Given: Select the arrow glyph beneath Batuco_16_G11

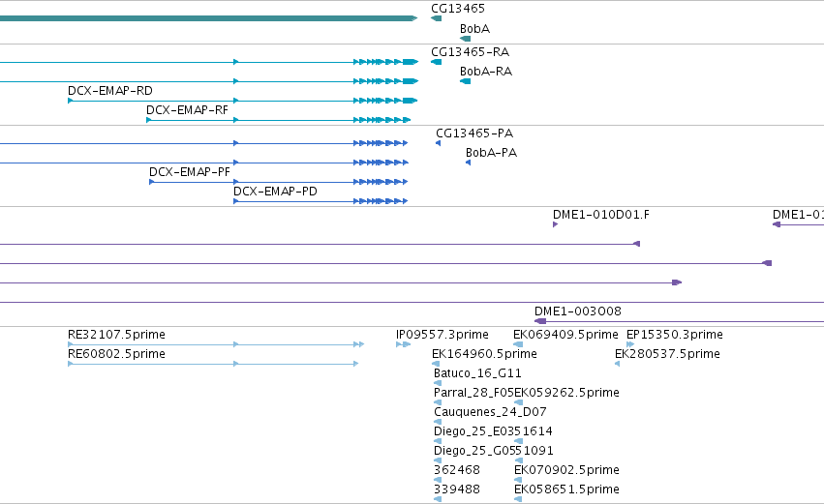Looking at the screenshot, I should coord(438,383).
